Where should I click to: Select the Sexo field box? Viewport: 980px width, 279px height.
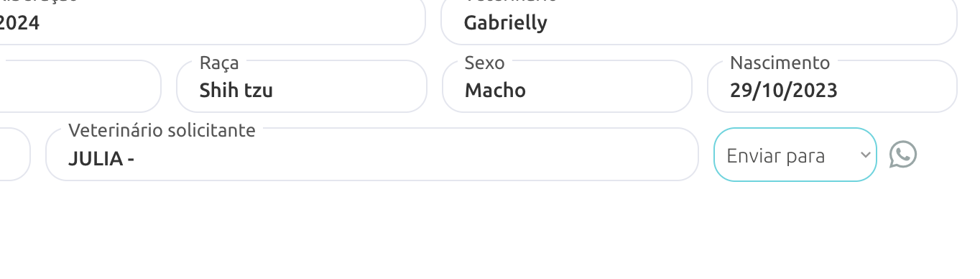pyautogui.click(x=567, y=86)
